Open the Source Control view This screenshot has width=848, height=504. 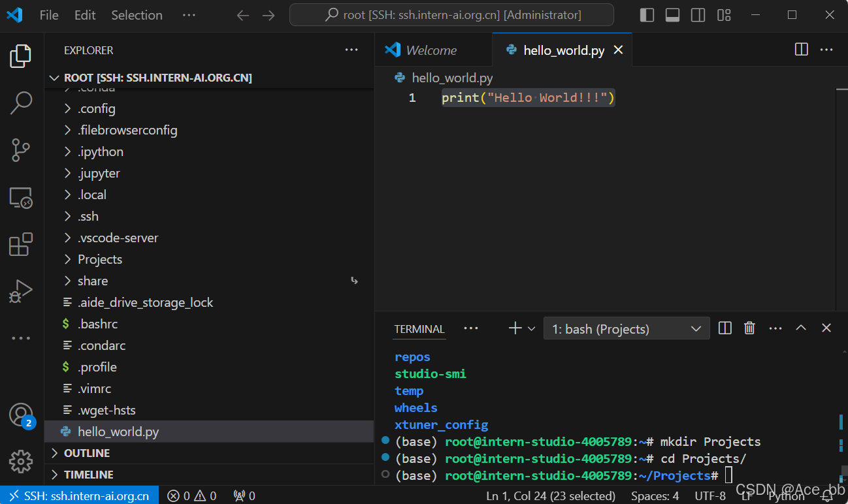[21, 150]
